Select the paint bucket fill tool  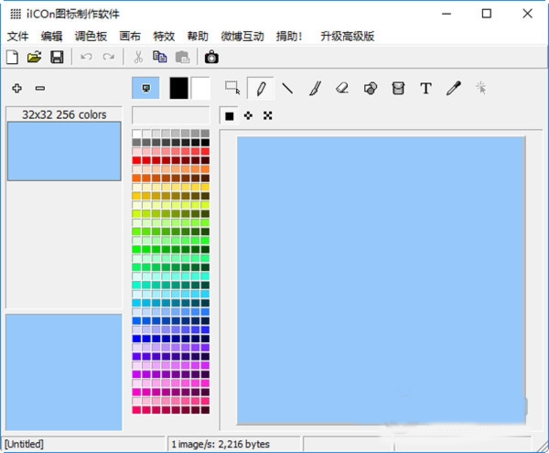click(398, 88)
